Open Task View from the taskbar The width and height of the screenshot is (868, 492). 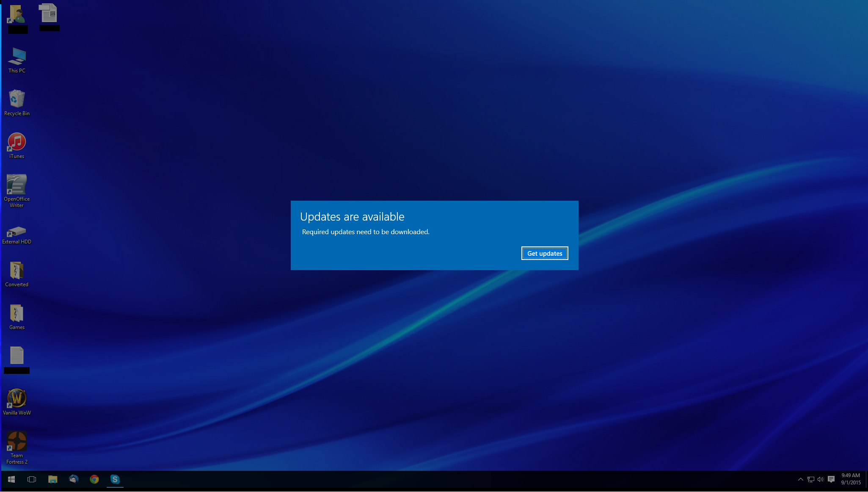point(32,479)
